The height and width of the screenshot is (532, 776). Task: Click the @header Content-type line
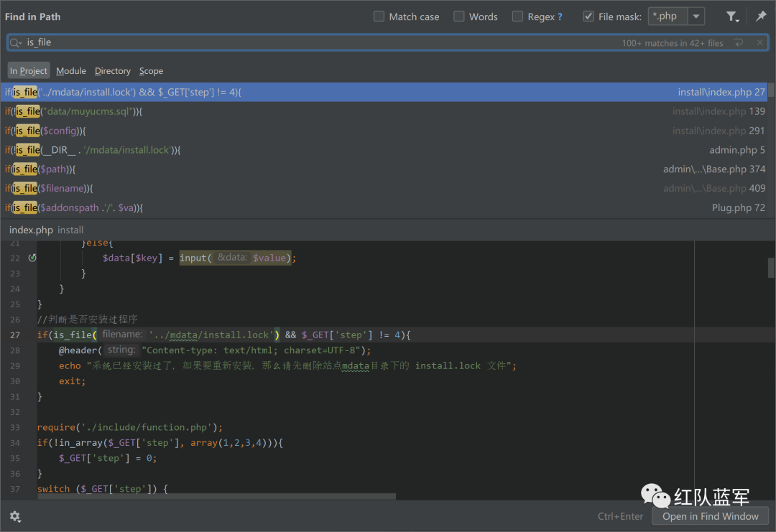pyautogui.click(x=215, y=350)
